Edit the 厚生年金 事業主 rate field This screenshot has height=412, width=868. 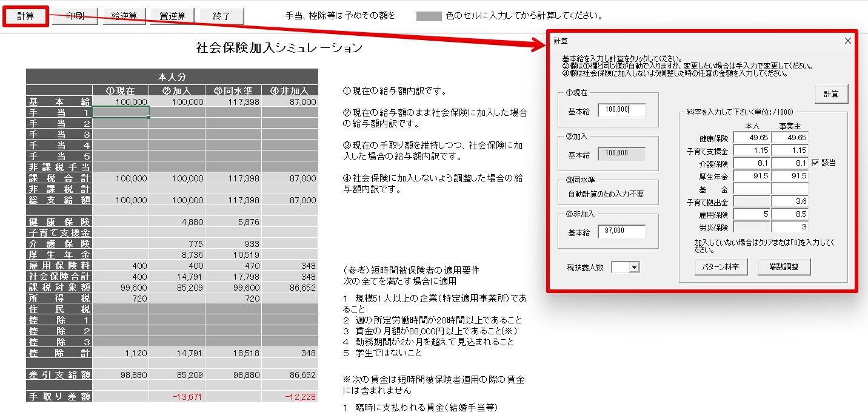point(789,176)
